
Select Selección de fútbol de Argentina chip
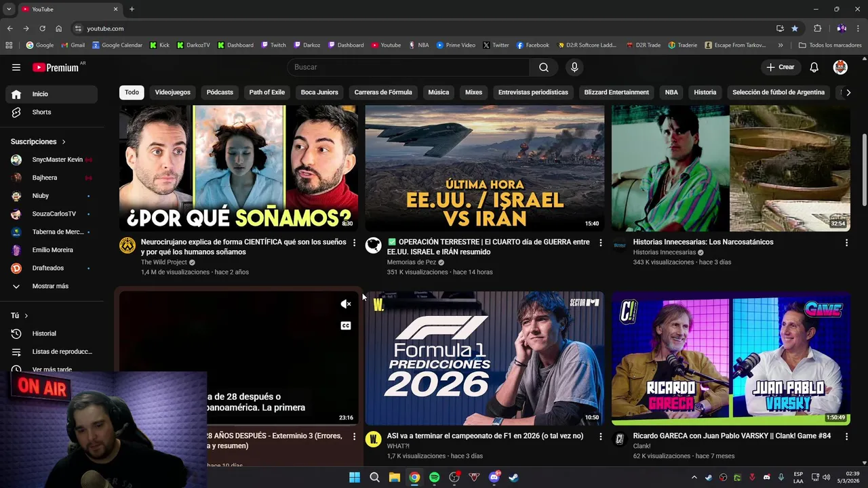778,92
